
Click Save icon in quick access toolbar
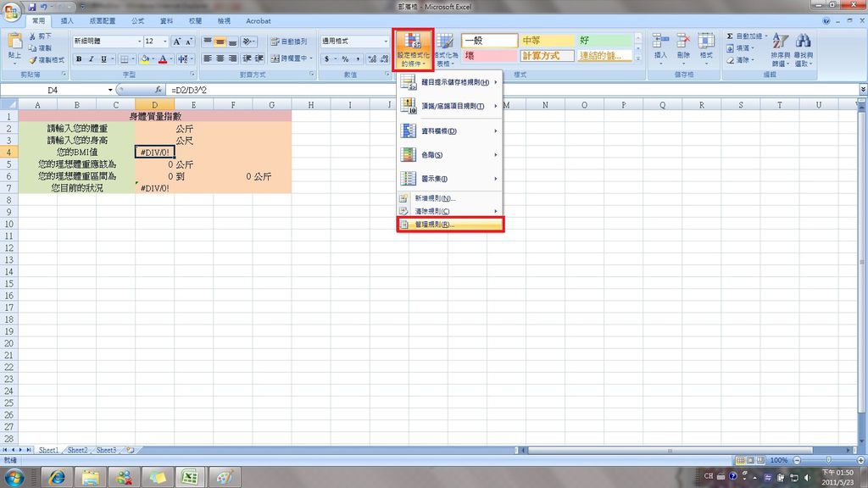pyautogui.click(x=32, y=7)
